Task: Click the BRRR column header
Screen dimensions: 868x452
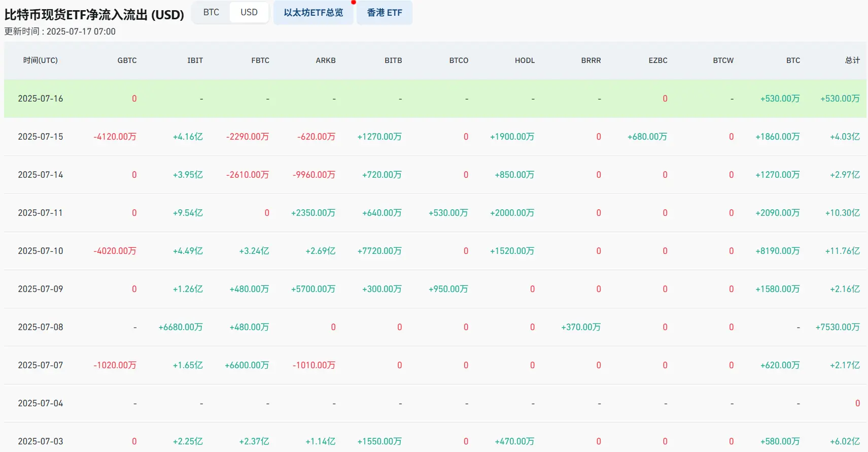Action: tap(591, 60)
